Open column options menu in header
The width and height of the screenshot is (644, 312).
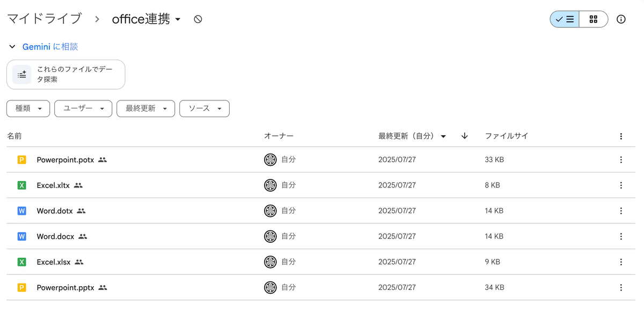point(621,136)
